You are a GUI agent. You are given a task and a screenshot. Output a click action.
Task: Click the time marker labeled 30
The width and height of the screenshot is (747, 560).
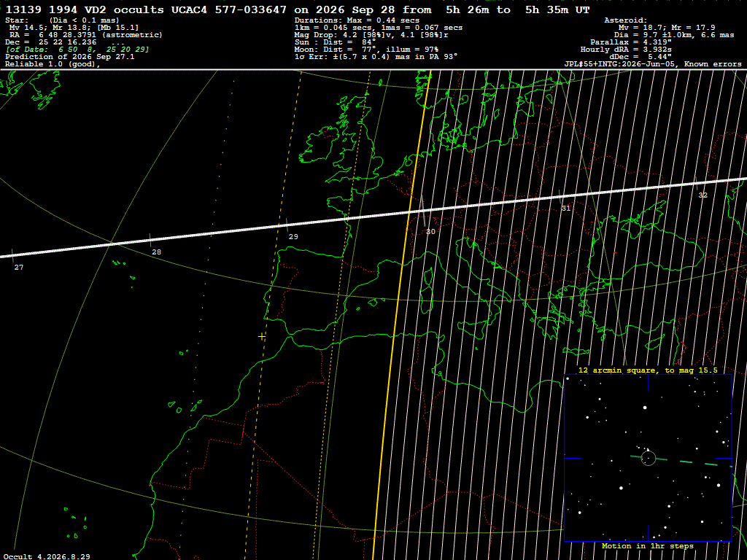tap(430, 232)
